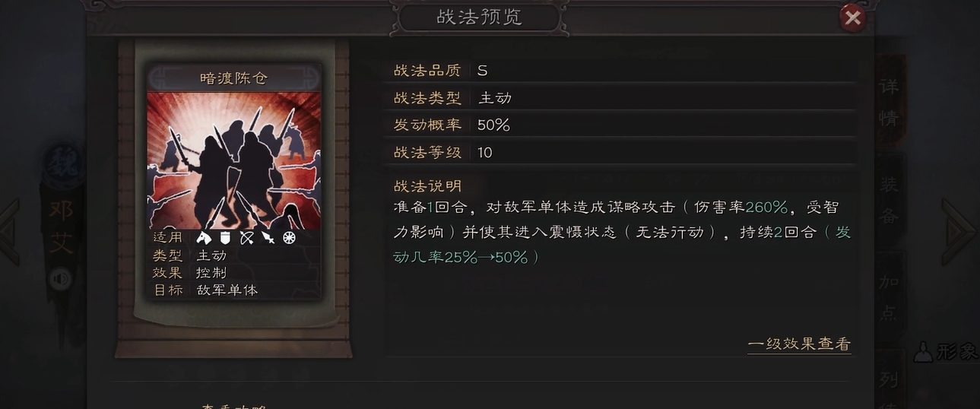
Task: Mute the voice speaker icon under 邓艾
Action: click(60, 280)
